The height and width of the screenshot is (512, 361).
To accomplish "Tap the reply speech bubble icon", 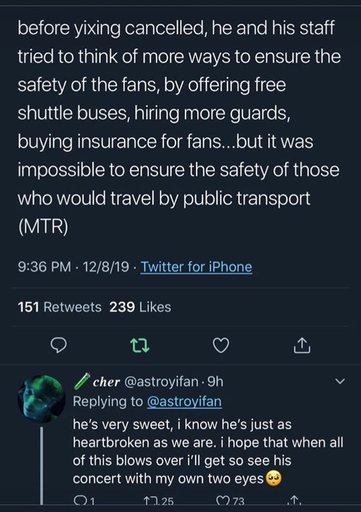I will (x=58, y=346).
